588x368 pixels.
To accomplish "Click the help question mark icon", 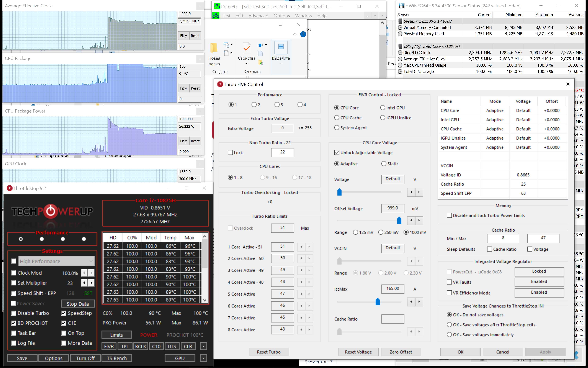I will [303, 34].
